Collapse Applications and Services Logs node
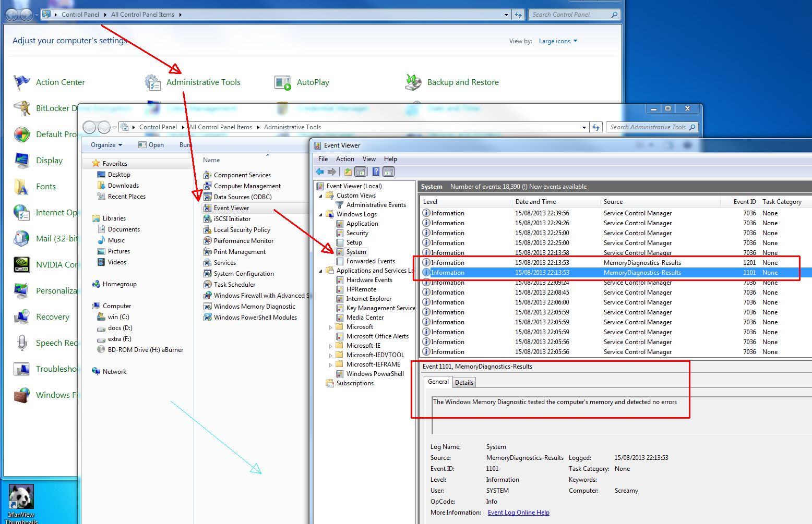The width and height of the screenshot is (812, 524). [x=321, y=271]
